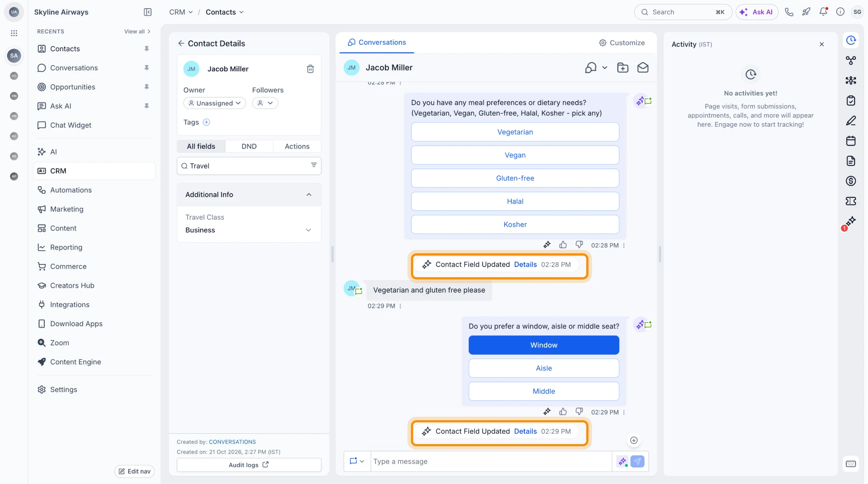Add a new tag plus icon
868x484 pixels.
207,122
